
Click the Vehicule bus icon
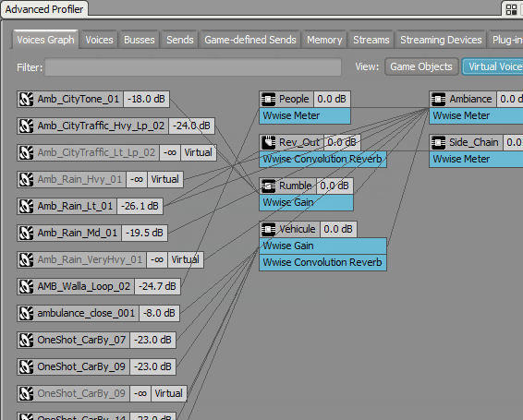(269, 229)
